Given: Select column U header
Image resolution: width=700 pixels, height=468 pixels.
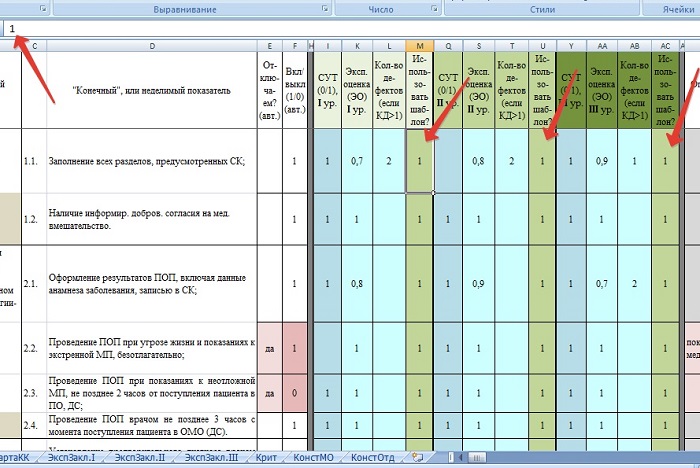Looking at the screenshot, I should pyautogui.click(x=542, y=46).
